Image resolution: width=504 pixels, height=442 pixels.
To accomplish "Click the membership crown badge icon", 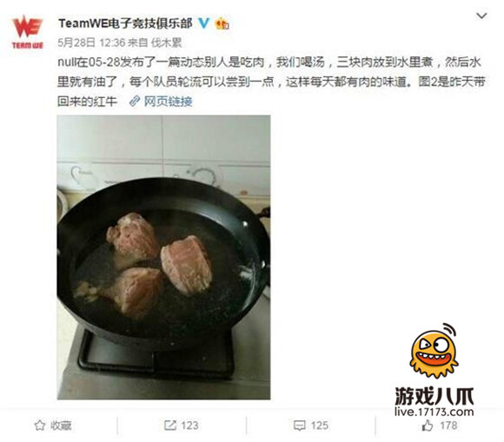I will coord(222,23).
